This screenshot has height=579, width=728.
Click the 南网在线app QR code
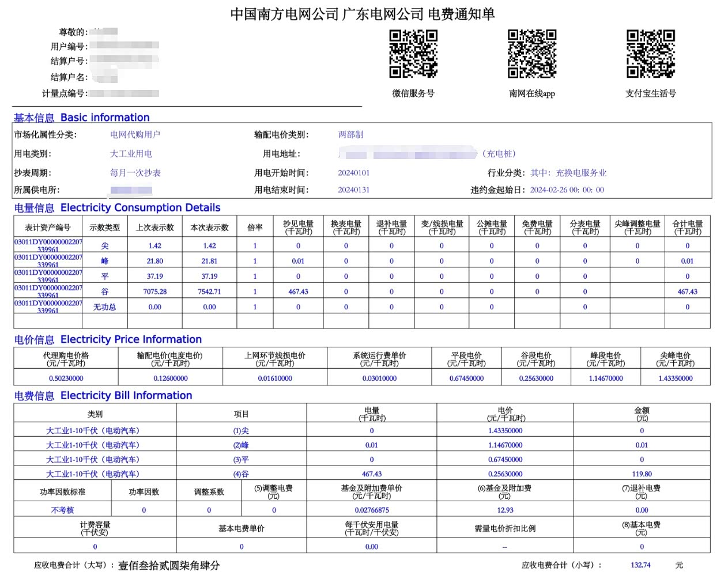(x=532, y=54)
